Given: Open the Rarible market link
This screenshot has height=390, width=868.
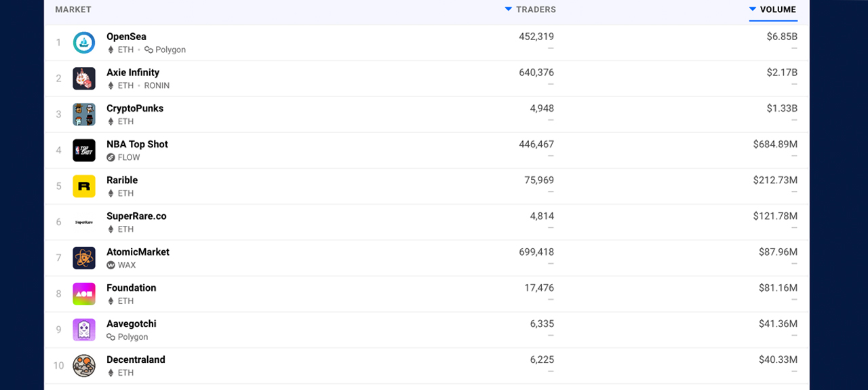Looking at the screenshot, I should tap(122, 180).
